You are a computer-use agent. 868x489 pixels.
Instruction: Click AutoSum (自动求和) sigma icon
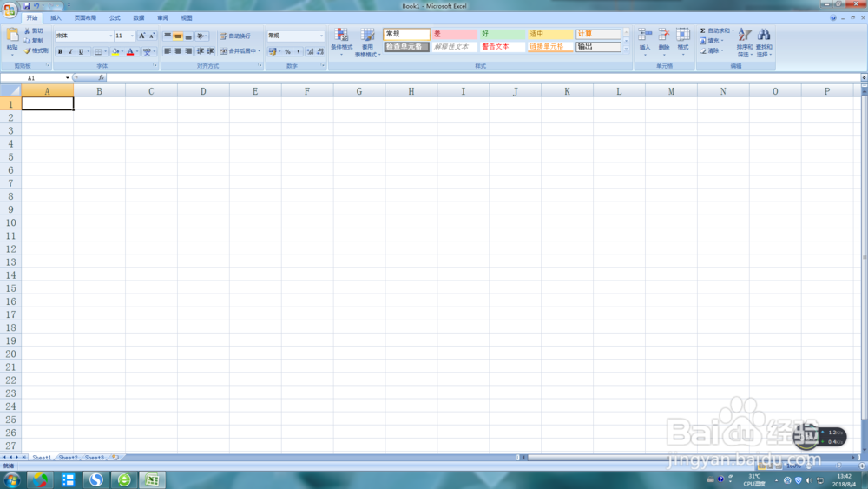702,31
